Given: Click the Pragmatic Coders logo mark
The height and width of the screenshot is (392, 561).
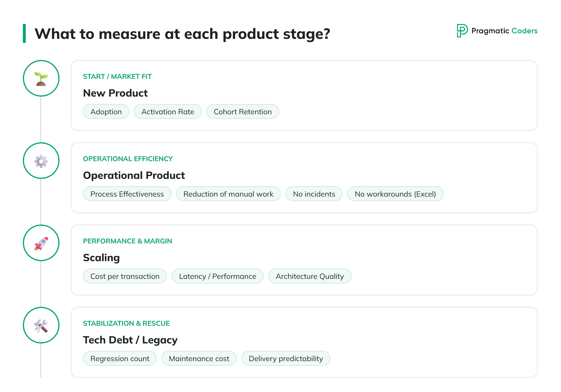Looking at the screenshot, I should [x=462, y=31].
